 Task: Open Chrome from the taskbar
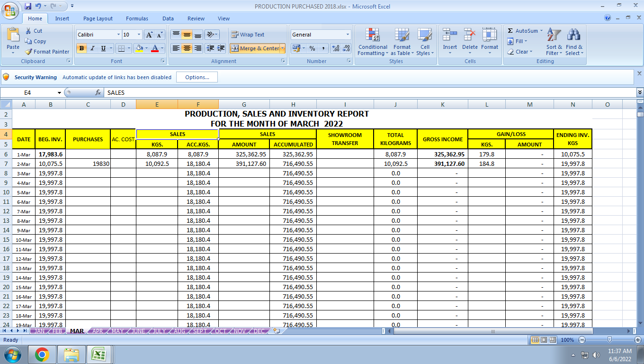[x=42, y=355]
